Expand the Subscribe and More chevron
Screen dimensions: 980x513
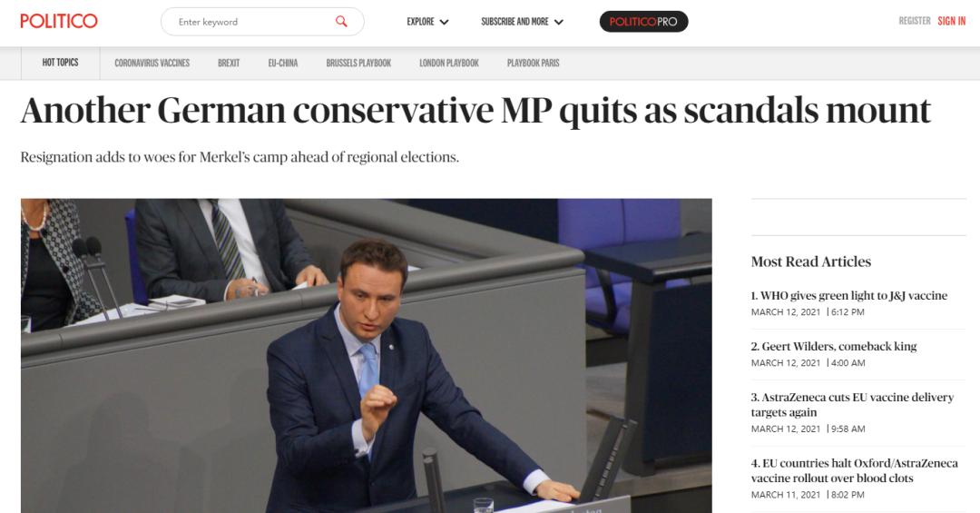[x=559, y=22]
